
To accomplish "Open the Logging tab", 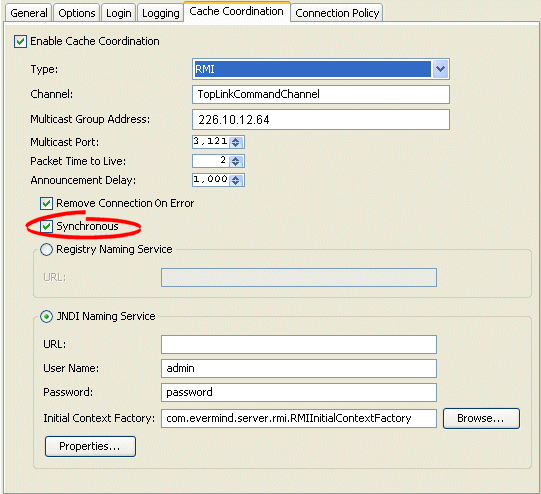I will click(x=160, y=13).
